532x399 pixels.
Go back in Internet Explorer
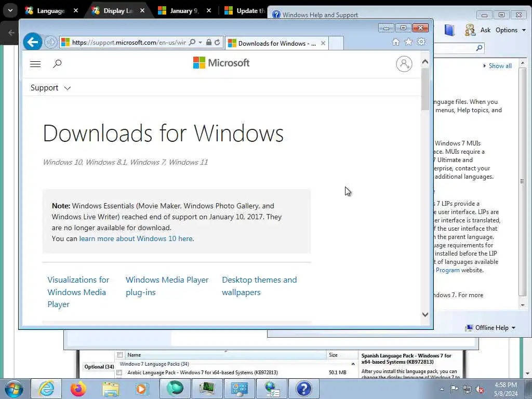click(x=33, y=42)
